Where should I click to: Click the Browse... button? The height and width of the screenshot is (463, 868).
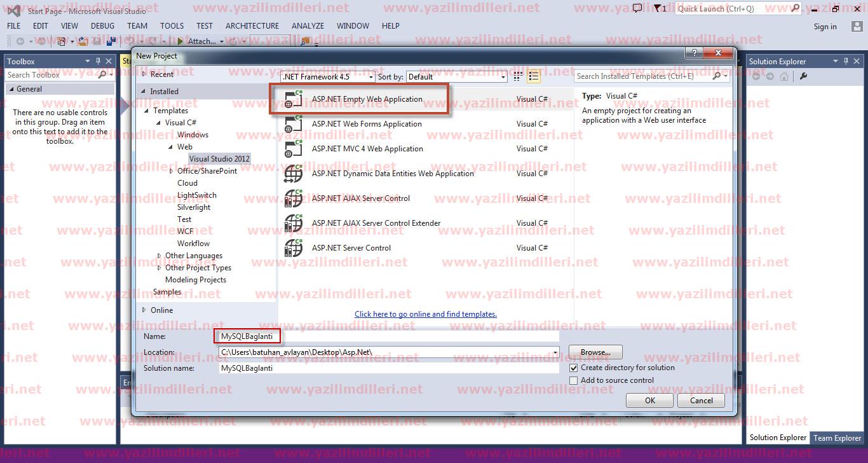(x=595, y=352)
